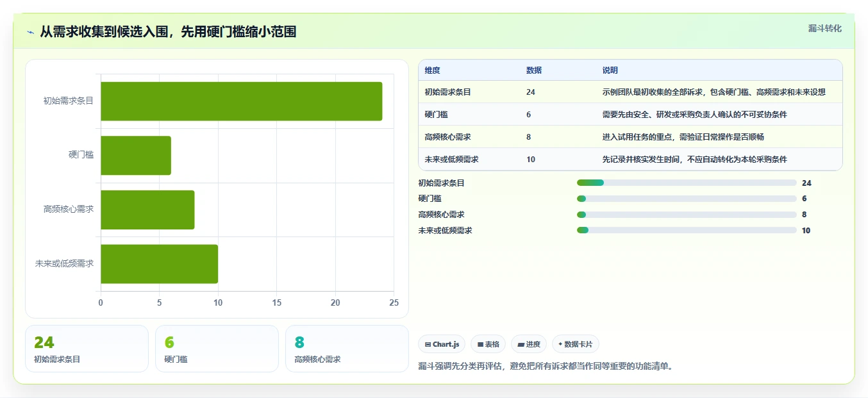Image resolution: width=868 pixels, height=398 pixels.
Task: Click the 表格 chip
Action: tap(488, 344)
